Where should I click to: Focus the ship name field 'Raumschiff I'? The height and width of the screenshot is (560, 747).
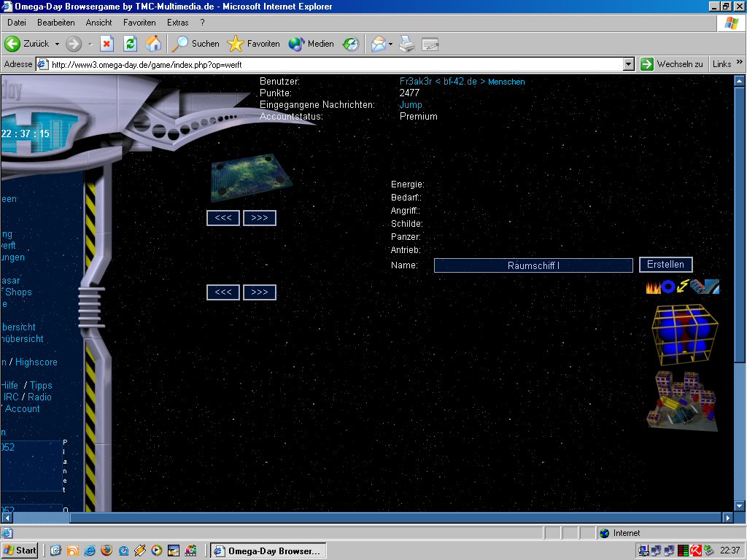click(533, 265)
